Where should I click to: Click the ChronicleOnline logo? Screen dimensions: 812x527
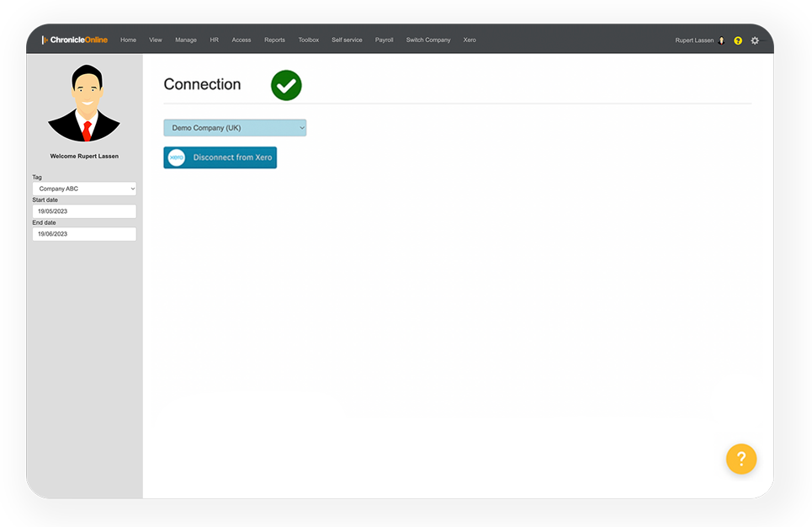[75, 40]
